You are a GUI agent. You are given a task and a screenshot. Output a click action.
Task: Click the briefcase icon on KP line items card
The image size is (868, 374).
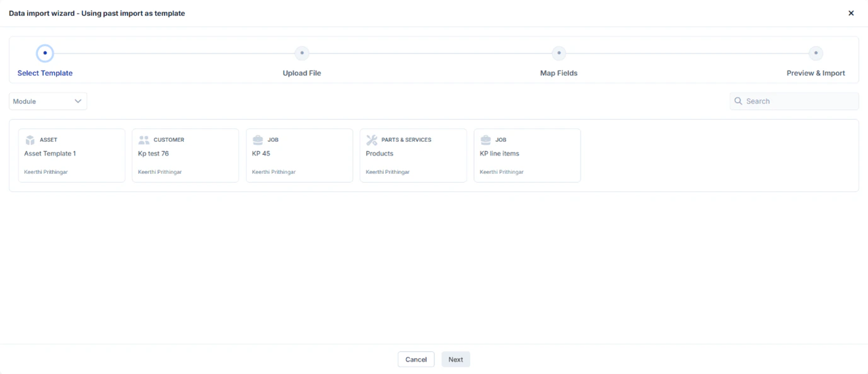coord(485,140)
